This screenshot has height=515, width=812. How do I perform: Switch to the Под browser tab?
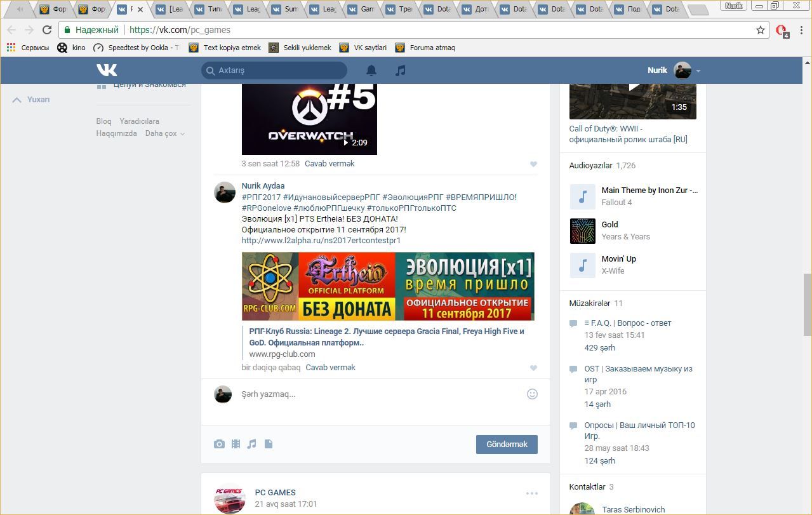tap(629, 10)
